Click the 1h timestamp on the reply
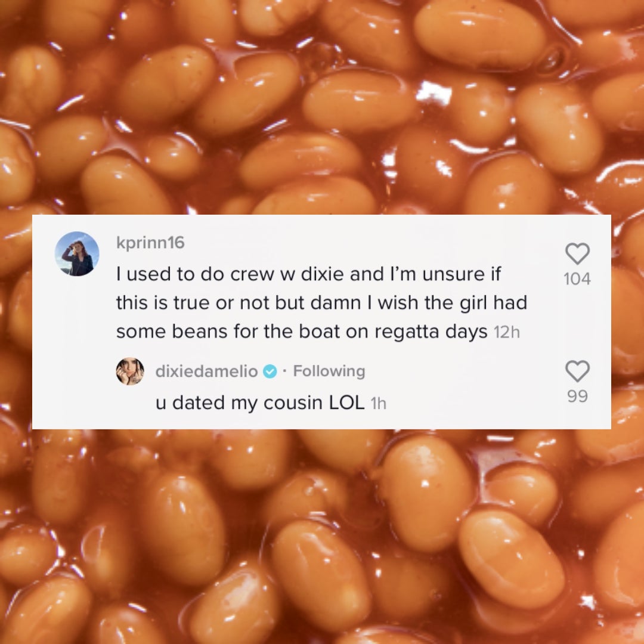644x644 pixels. click(x=378, y=404)
